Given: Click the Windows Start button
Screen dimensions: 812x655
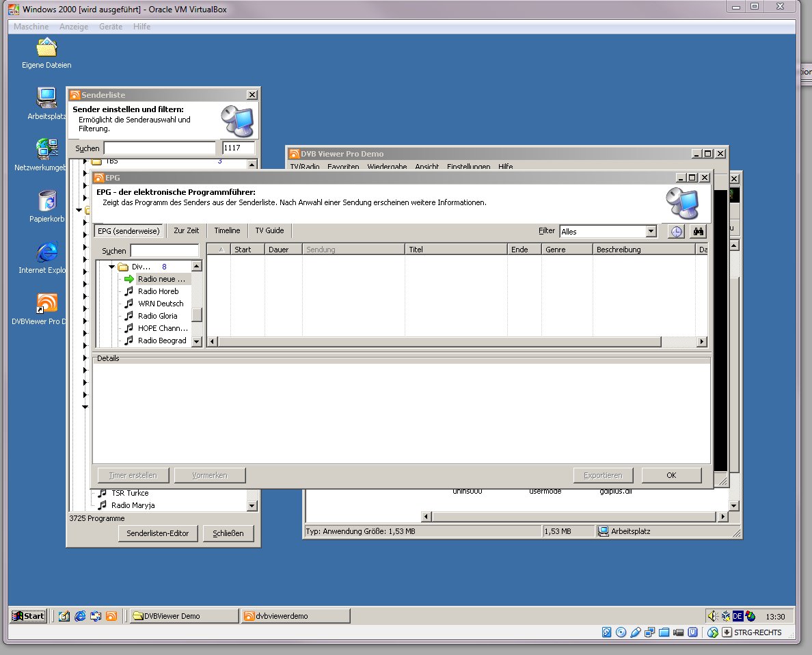Looking at the screenshot, I should pos(29,616).
